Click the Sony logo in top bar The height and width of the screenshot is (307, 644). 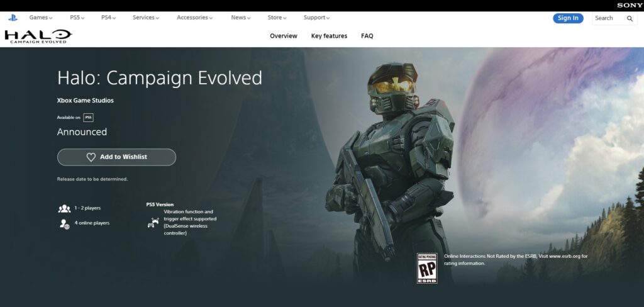pyautogui.click(x=629, y=5)
